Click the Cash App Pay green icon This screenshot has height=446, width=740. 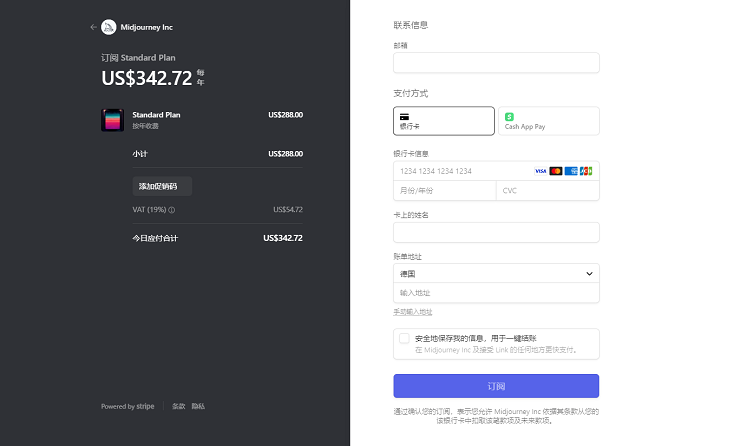(509, 117)
